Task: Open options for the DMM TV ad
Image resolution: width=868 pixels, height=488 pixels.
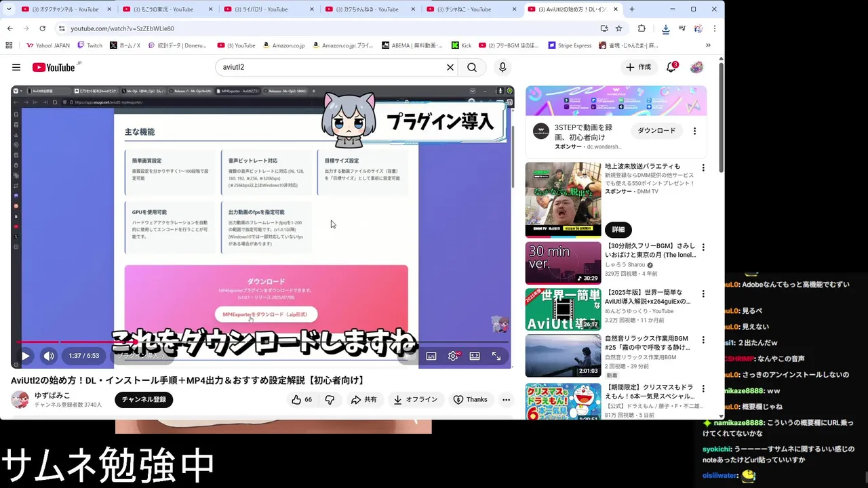Action: (703, 167)
